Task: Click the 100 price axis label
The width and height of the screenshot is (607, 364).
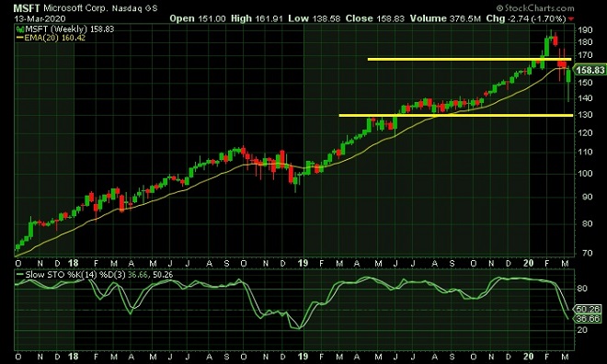Action: tap(585, 174)
